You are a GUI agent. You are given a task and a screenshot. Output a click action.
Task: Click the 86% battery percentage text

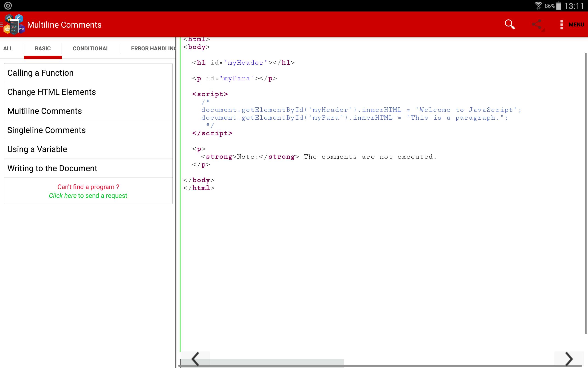click(550, 6)
